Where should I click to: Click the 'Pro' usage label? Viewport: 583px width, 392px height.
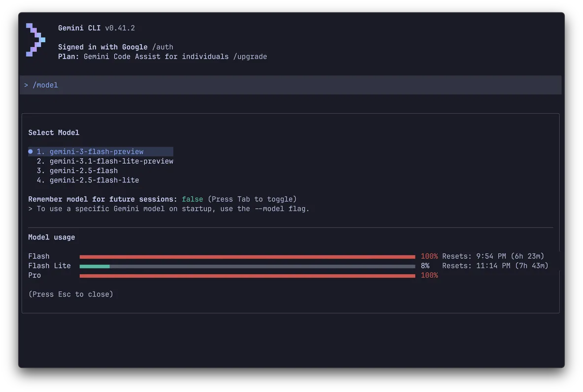tap(34, 275)
